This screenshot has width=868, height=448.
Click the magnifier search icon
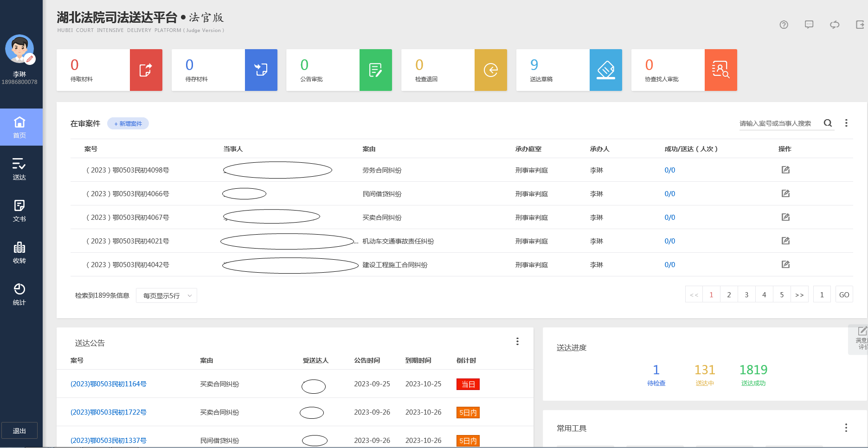(828, 123)
